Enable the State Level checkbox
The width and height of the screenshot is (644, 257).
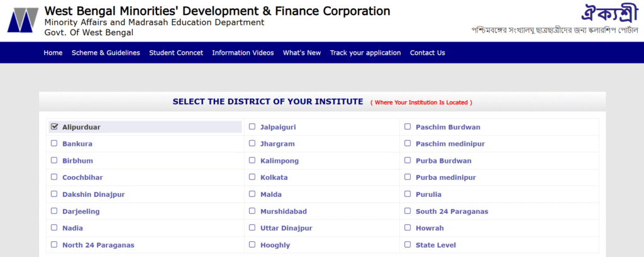coord(408,244)
